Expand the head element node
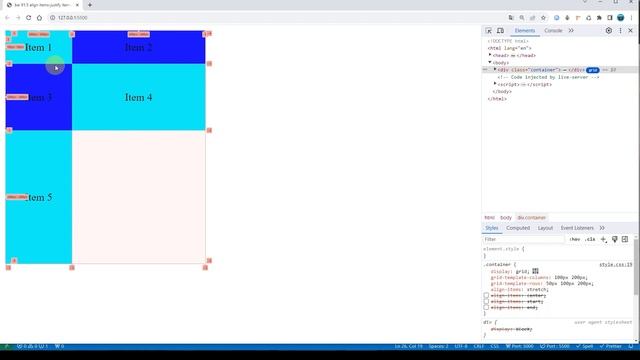Screen dimensions: 640x360 coord(490,55)
